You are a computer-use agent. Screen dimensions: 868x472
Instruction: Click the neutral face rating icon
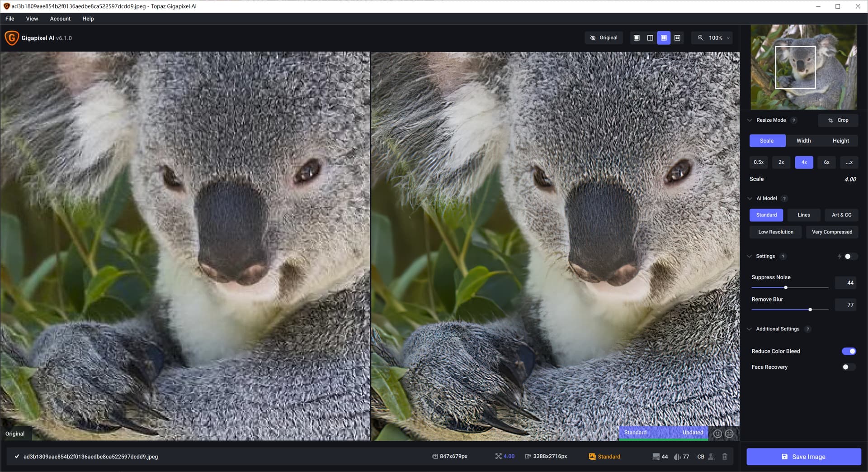point(729,434)
